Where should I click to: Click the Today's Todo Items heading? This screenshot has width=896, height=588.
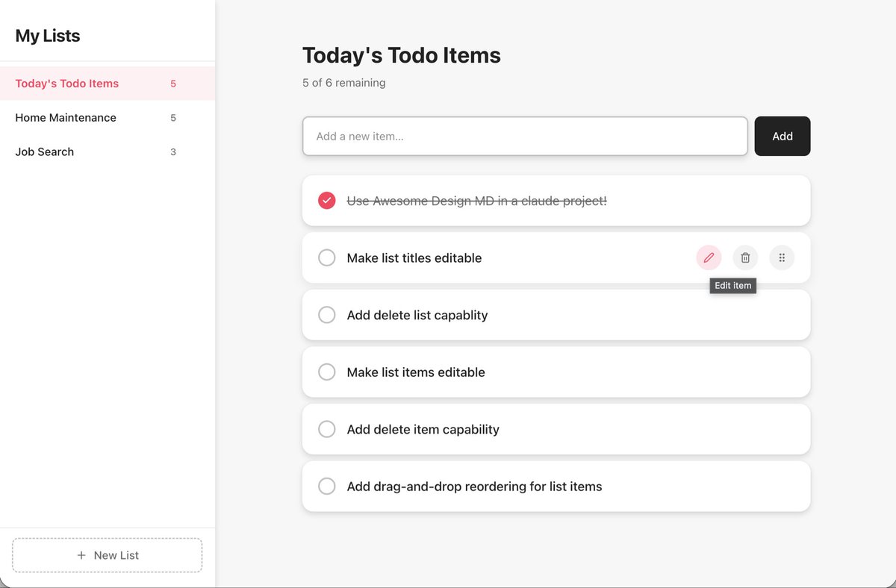[402, 55]
